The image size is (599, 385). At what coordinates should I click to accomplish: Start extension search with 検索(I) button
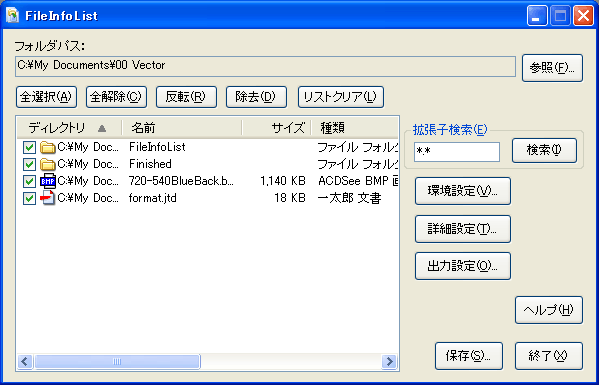coord(544,150)
